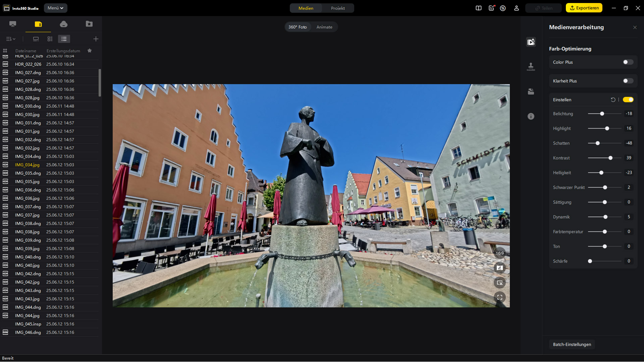
Task: Turn on Klarheit Plus
Action: tap(628, 81)
